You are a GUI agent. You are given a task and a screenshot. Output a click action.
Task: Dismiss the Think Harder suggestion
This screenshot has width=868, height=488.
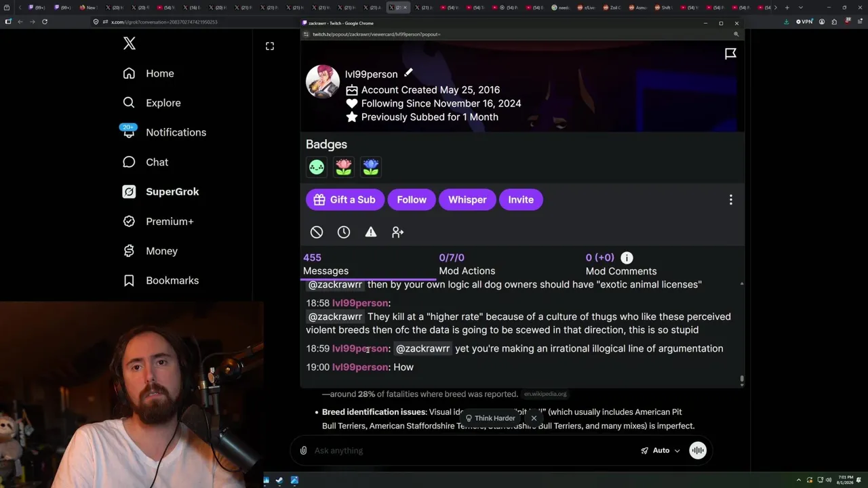point(534,418)
